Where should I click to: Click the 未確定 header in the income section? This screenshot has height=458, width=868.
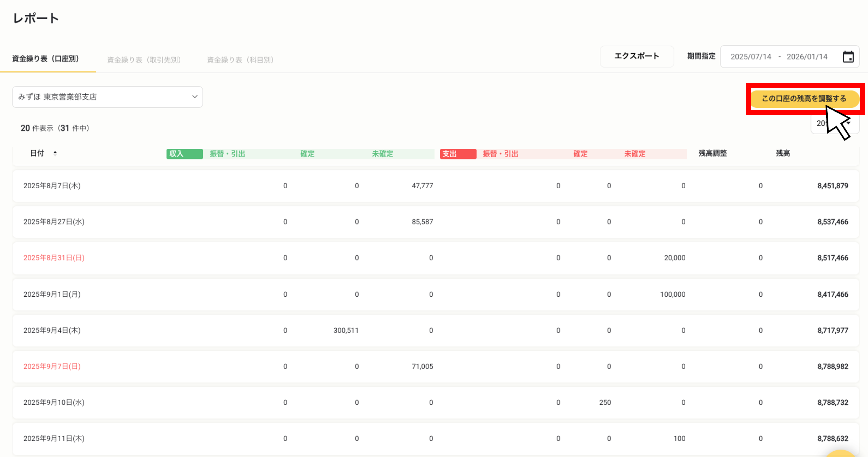point(383,154)
